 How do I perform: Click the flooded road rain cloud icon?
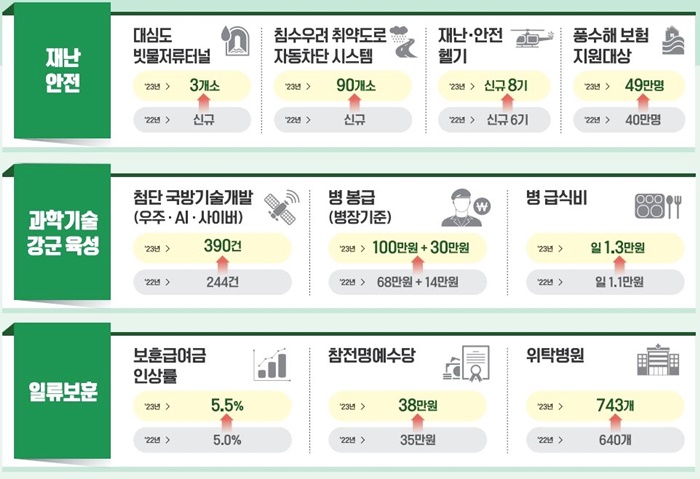pos(404,42)
